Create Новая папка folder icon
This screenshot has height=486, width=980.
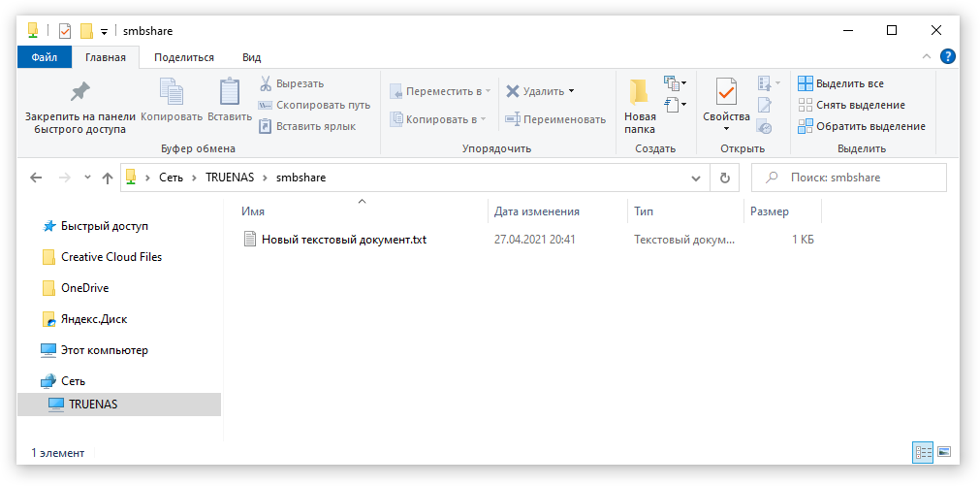pyautogui.click(x=640, y=92)
